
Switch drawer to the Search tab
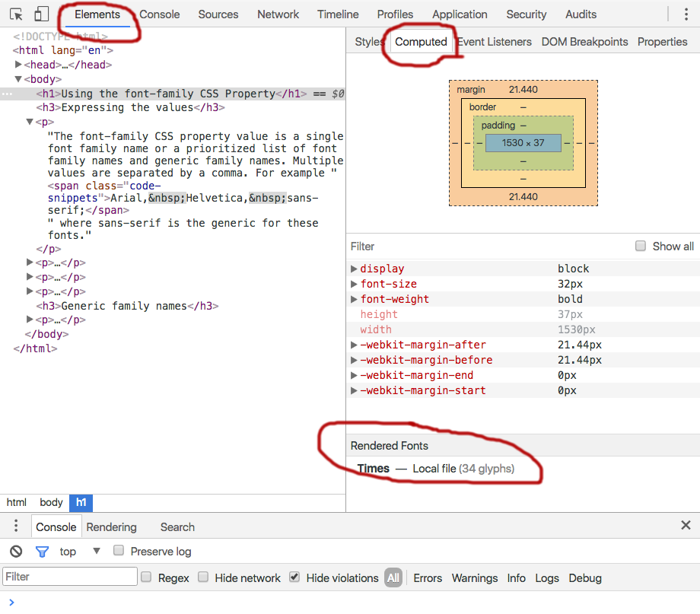click(177, 527)
